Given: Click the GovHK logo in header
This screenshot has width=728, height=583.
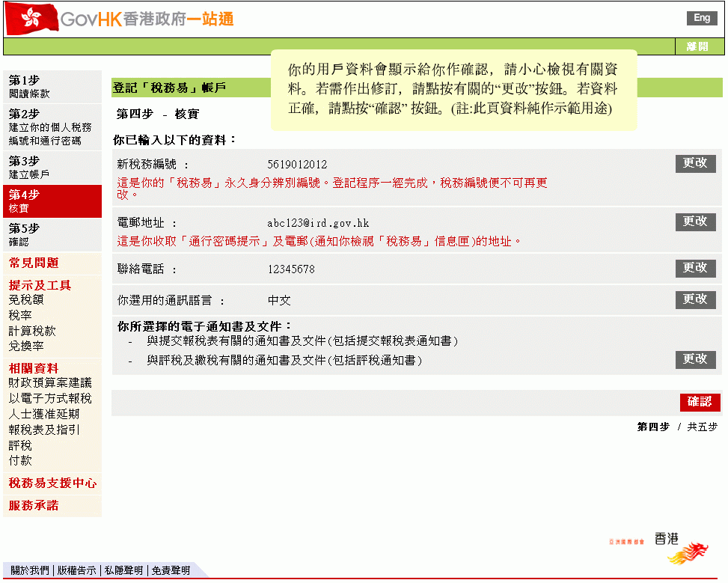Looking at the screenshot, I should click(120, 19).
